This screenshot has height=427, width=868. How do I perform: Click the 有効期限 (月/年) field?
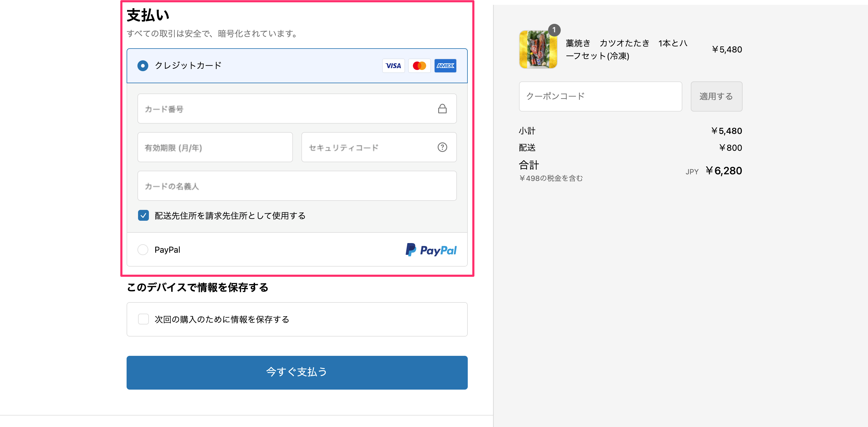point(215,147)
